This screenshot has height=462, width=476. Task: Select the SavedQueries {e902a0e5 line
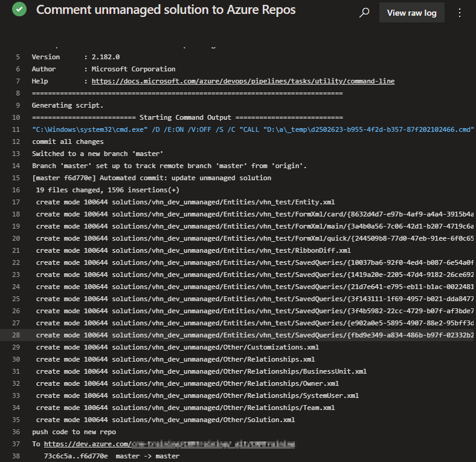tap(254, 323)
